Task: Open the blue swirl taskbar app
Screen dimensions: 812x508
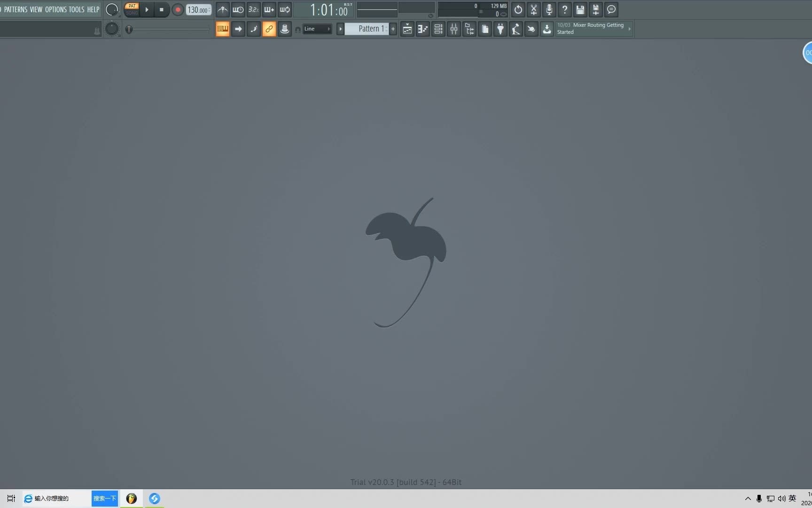Action: click(x=155, y=499)
